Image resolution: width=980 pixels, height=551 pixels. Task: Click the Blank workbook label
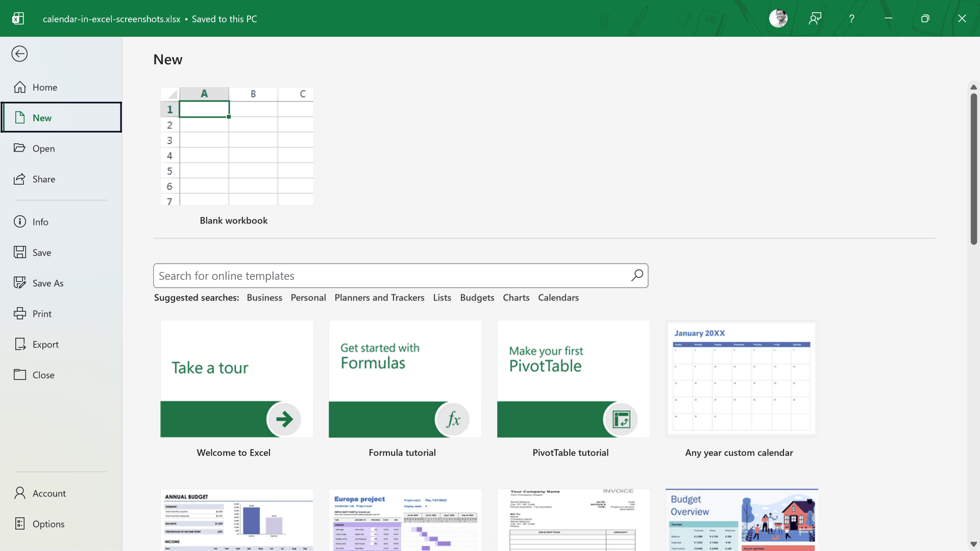coord(234,220)
